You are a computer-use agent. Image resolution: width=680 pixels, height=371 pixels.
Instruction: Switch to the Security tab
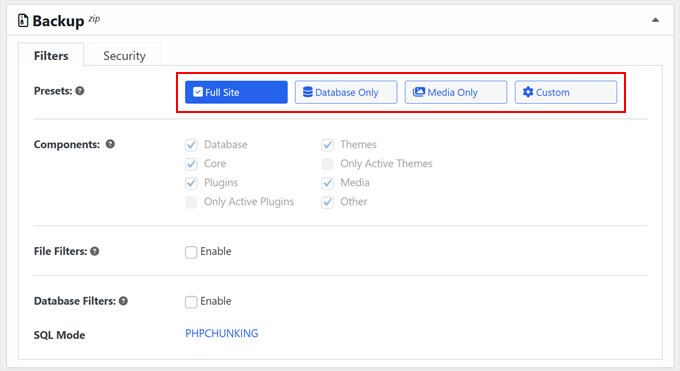click(124, 56)
